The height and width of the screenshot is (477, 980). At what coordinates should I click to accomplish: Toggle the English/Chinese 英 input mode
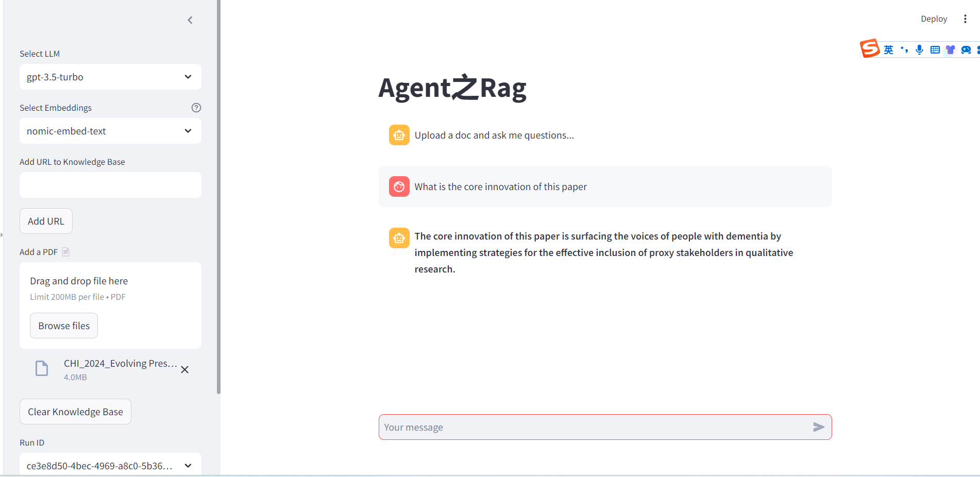tap(888, 49)
